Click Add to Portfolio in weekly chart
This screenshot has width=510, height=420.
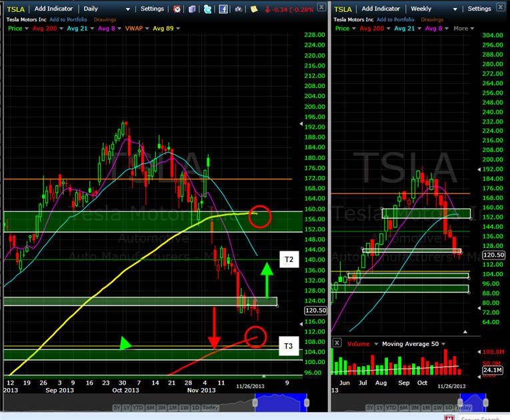[395, 19]
